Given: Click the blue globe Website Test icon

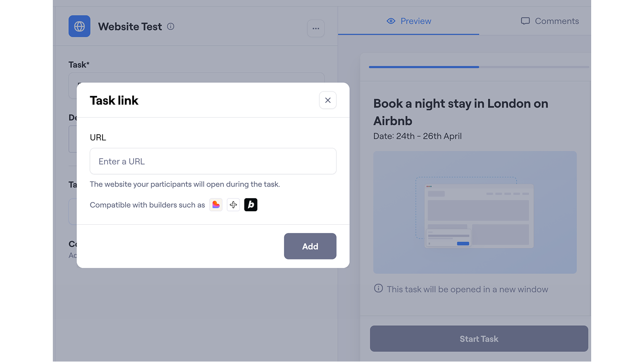Looking at the screenshot, I should coord(79,26).
